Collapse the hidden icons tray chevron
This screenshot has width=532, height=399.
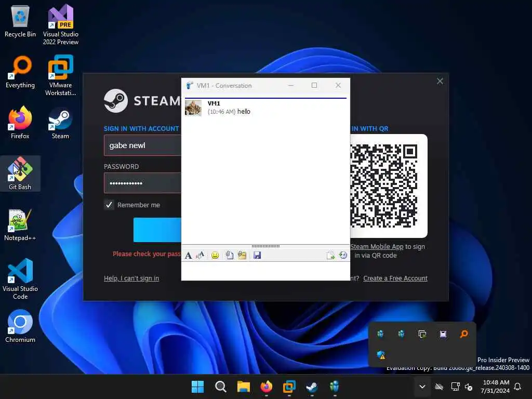point(422,387)
